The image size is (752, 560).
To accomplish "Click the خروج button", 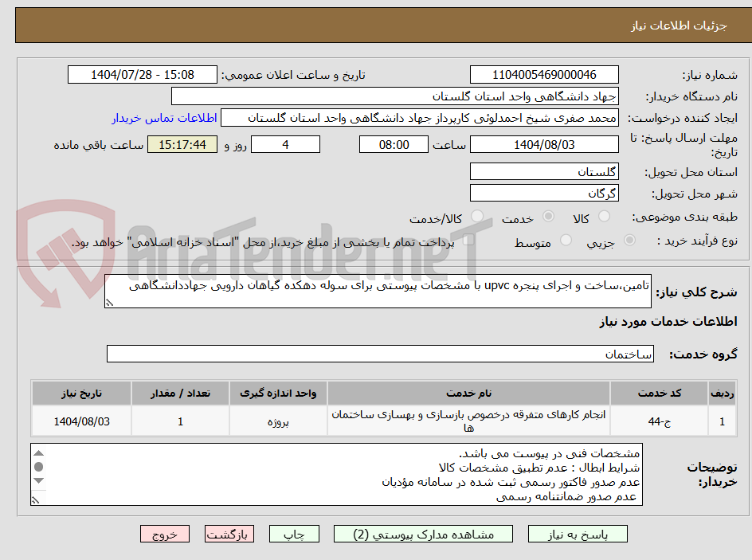I will coord(165,534).
